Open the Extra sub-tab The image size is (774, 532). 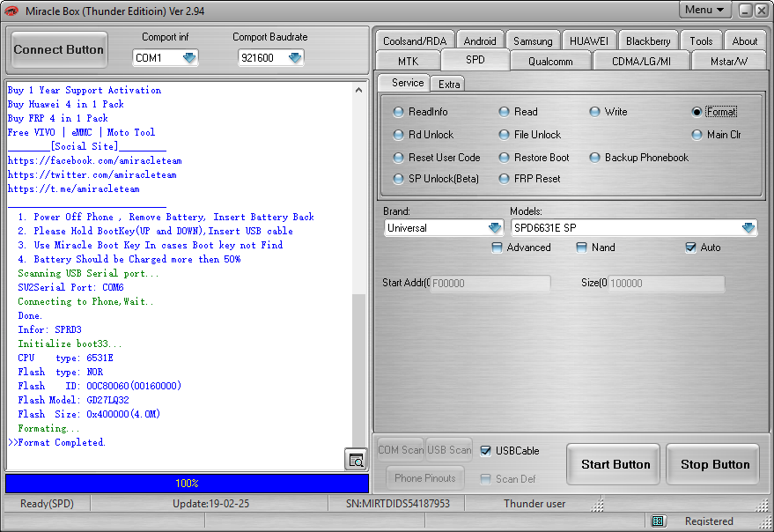tap(448, 84)
